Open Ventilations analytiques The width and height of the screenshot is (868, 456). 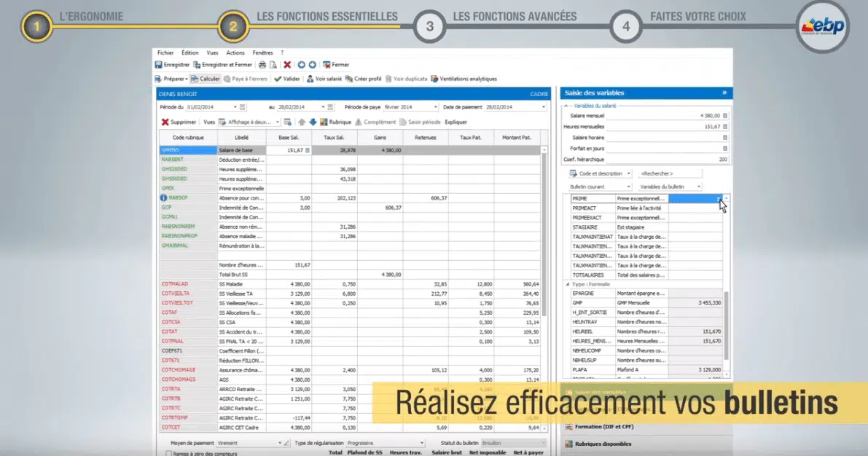point(464,79)
